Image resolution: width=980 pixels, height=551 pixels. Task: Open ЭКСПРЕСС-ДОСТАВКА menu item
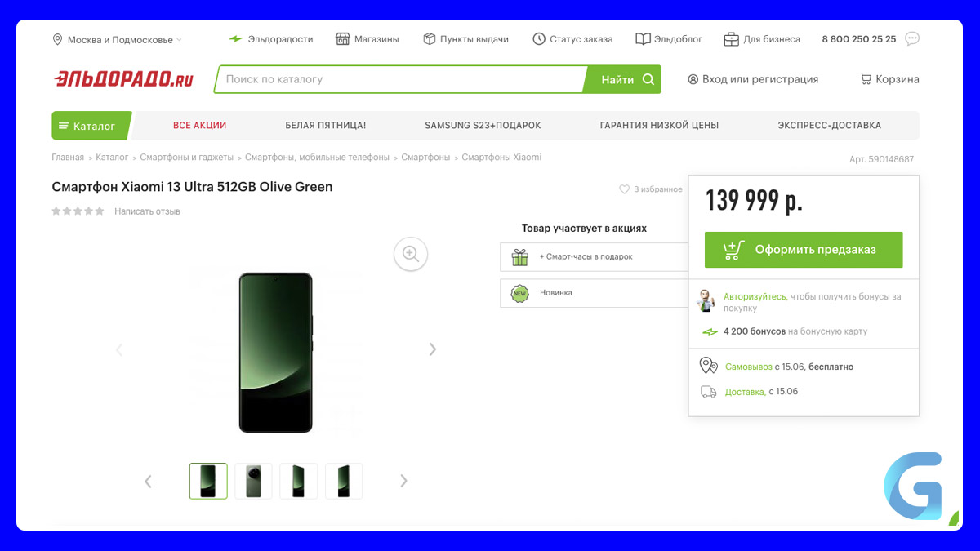click(x=829, y=126)
